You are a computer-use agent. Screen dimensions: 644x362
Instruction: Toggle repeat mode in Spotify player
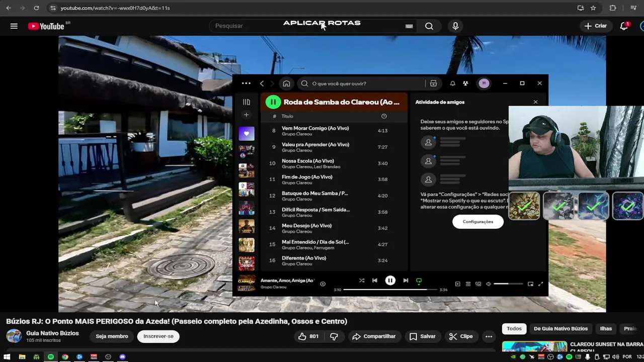(x=419, y=281)
